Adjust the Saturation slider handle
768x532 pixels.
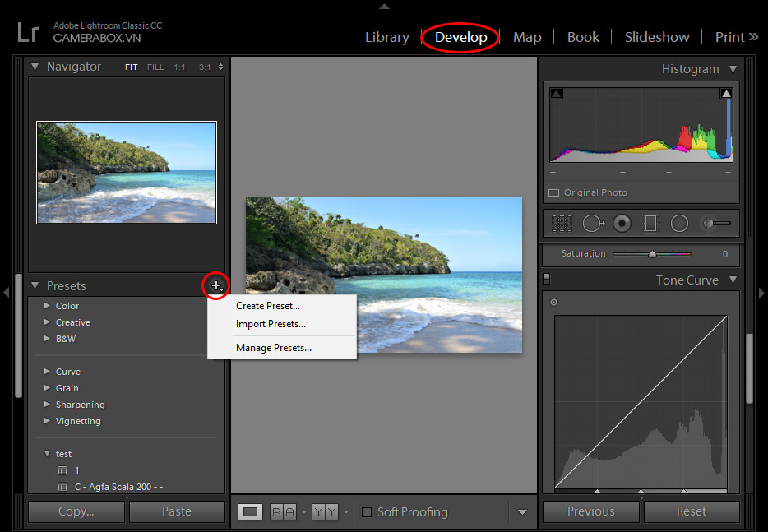coord(652,254)
